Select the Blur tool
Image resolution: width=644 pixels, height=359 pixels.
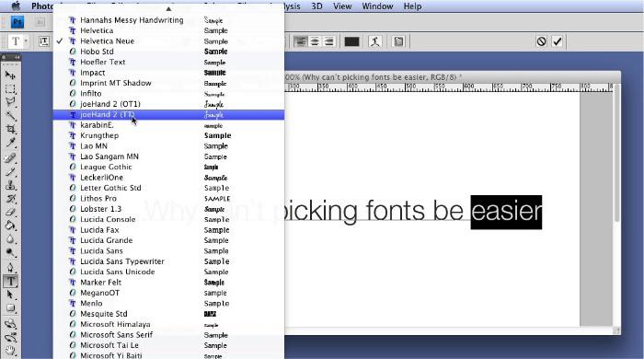pos(10,239)
